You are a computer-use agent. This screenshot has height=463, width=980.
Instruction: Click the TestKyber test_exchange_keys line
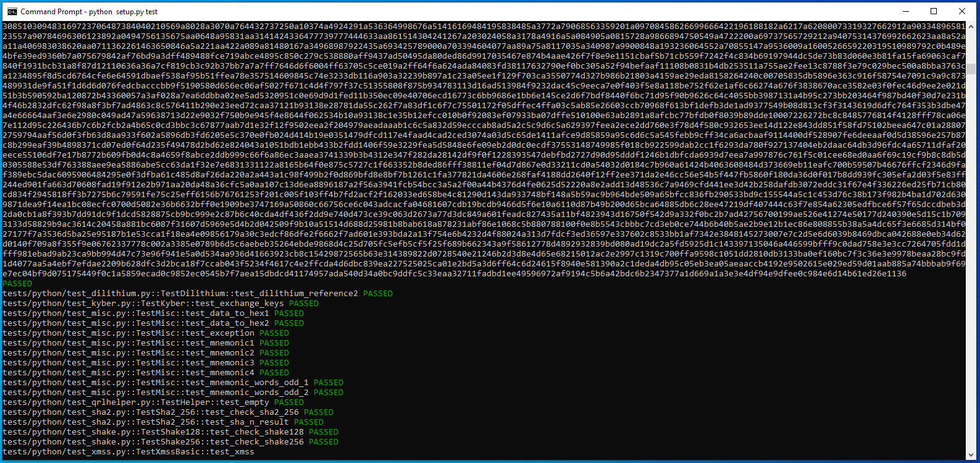(x=161, y=304)
